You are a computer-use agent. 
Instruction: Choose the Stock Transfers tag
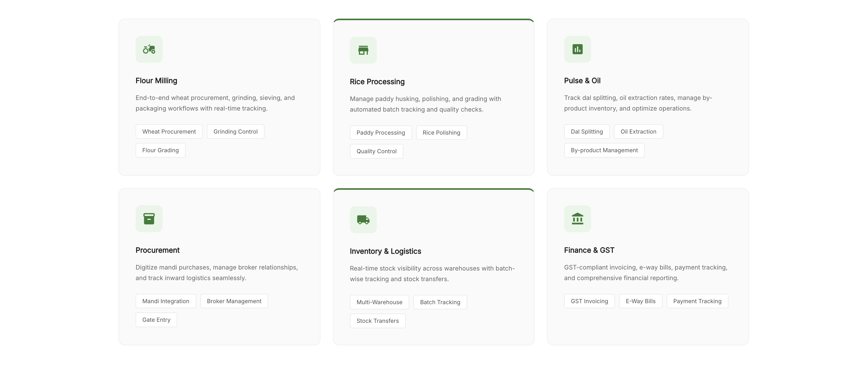click(377, 321)
